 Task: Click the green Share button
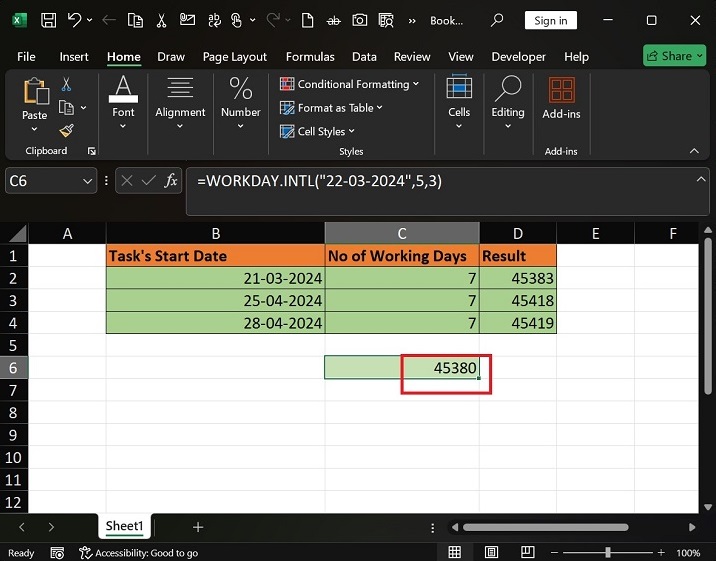click(x=674, y=56)
